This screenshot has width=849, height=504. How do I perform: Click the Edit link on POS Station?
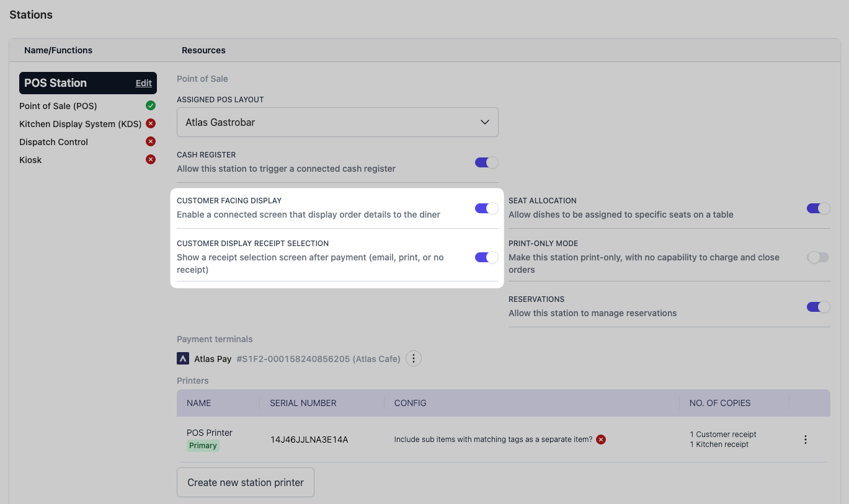click(144, 83)
